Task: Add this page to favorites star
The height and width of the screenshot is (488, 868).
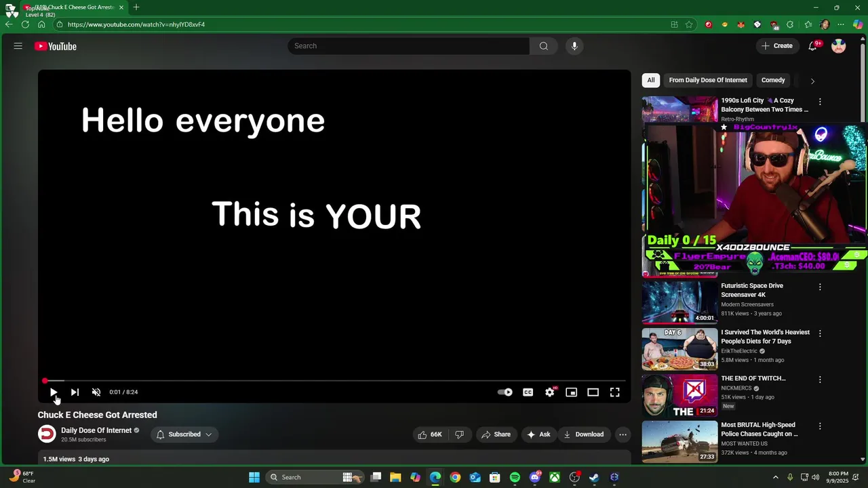Action: [x=689, y=24]
